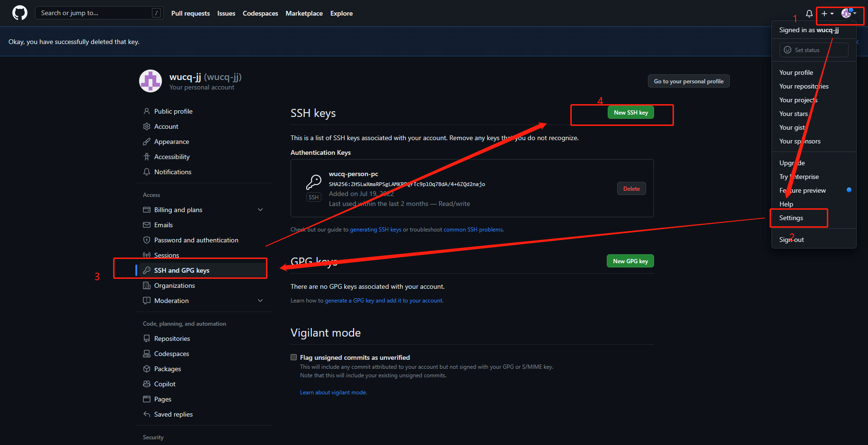Expand the Moderation section chevron
Image resolution: width=868 pixels, height=445 pixels.
tap(260, 301)
